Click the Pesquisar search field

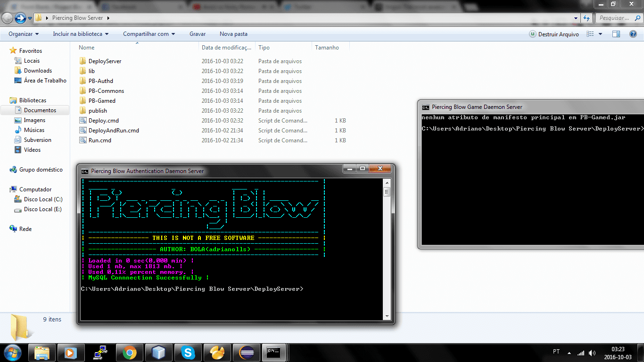point(618,18)
